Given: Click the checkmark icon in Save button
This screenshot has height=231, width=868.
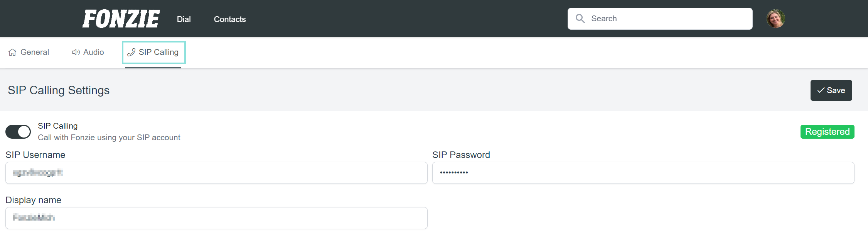Looking at the screenshot, I should pyautogui.click(x=821, y=90).
